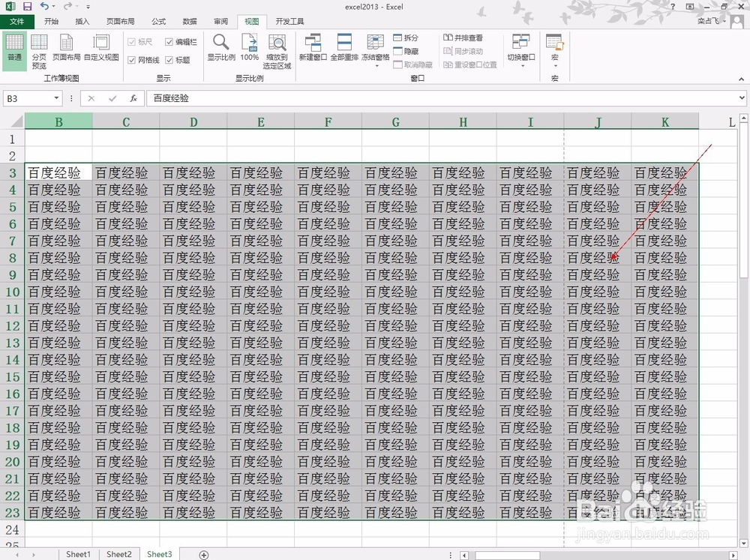
Task: Open the Zoom (显示比例) dialog
Action: (x=220, y=51)
